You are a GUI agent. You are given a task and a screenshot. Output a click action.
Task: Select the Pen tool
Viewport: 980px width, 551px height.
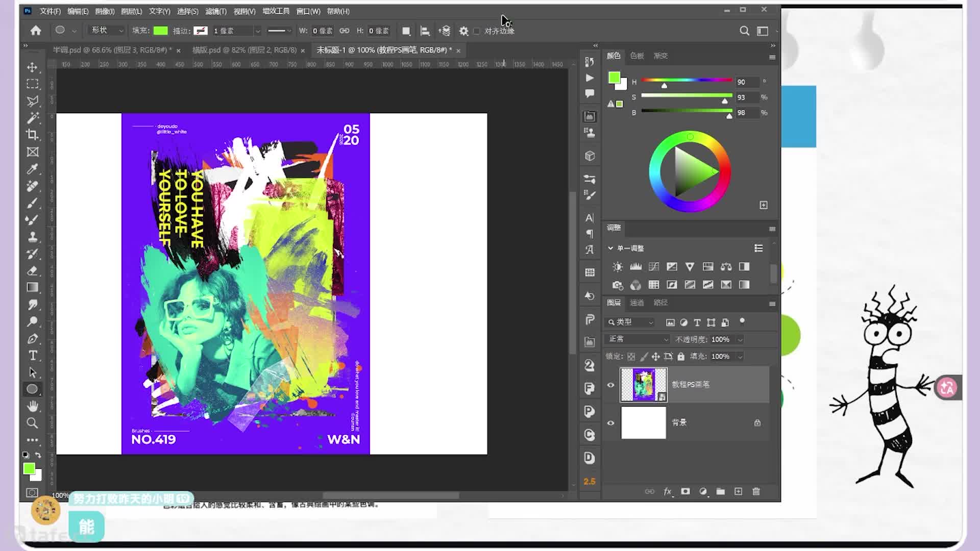coord(33,338)
